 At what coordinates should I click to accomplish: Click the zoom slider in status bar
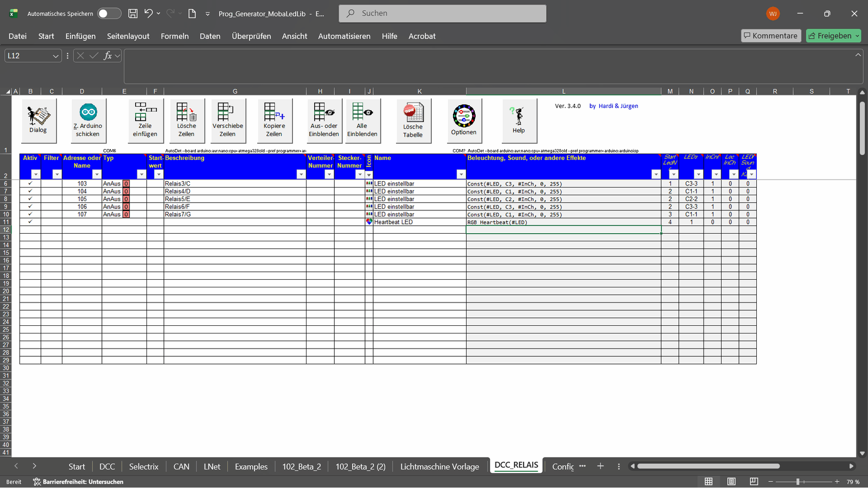point(797,481)
